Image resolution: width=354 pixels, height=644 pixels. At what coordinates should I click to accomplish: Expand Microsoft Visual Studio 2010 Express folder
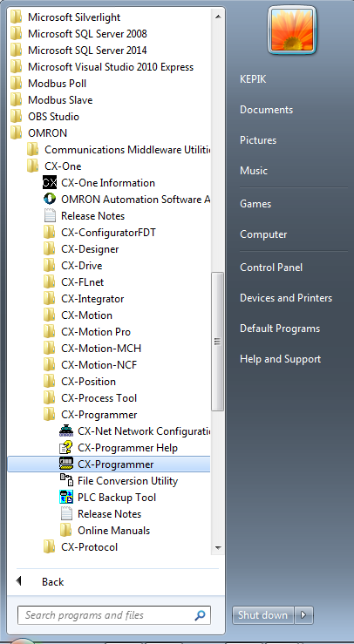click(102, 66)
